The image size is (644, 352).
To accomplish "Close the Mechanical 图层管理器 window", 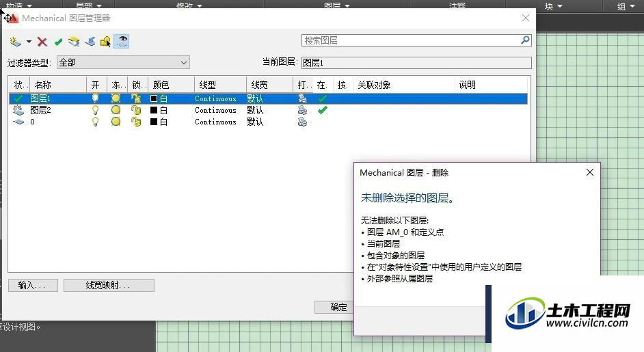I will coord(526,18).
